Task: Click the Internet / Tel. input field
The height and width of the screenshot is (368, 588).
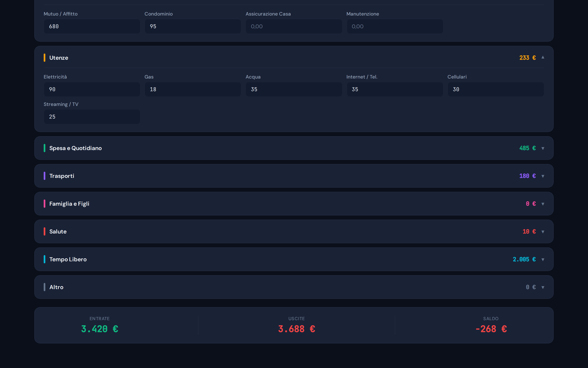Action: tap(395, 89)
